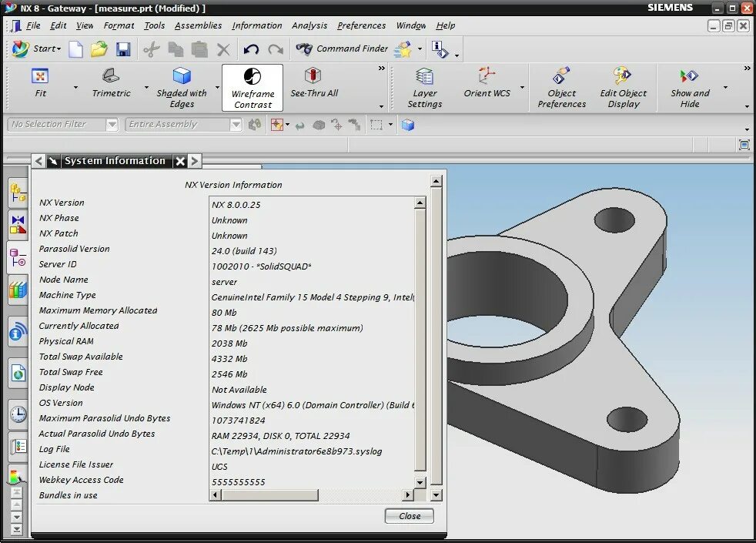Expand the Fit dropdown arrow
The width and height of the screenshot is (756, 543).
(75, 87)
